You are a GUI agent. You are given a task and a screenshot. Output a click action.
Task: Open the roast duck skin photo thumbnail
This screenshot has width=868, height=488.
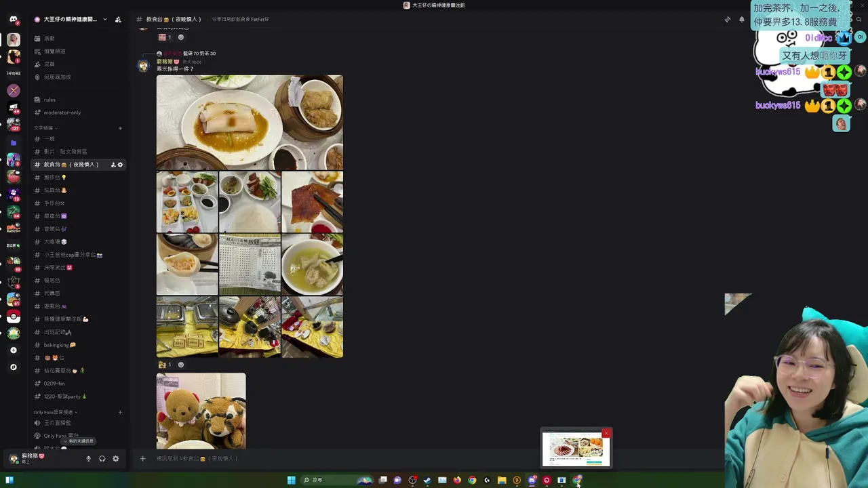coord(312,202)
